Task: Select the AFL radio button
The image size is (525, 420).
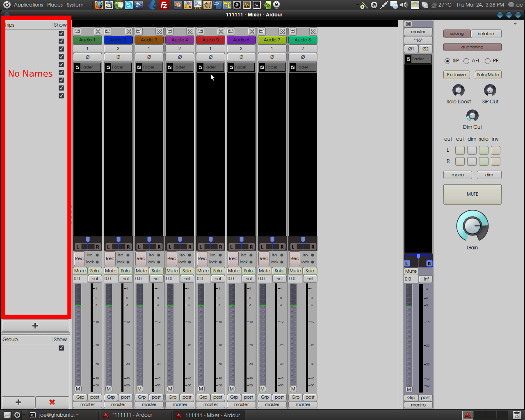Action: 466,61
